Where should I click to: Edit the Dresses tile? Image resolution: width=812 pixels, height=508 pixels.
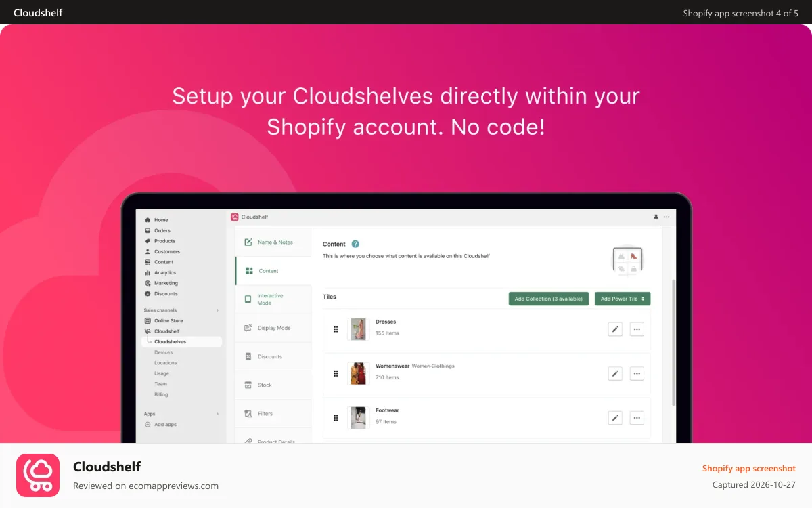(x=614, y=329)
